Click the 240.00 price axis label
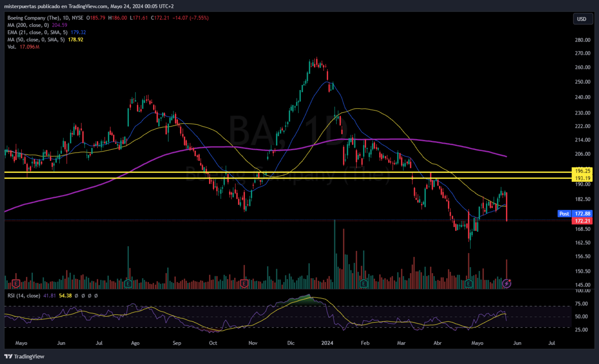 [x=583, y=97]
